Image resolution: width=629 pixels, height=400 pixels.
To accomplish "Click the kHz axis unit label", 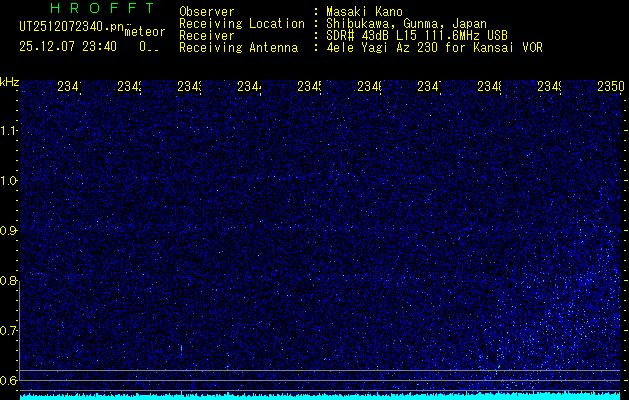I will point(9,81).
